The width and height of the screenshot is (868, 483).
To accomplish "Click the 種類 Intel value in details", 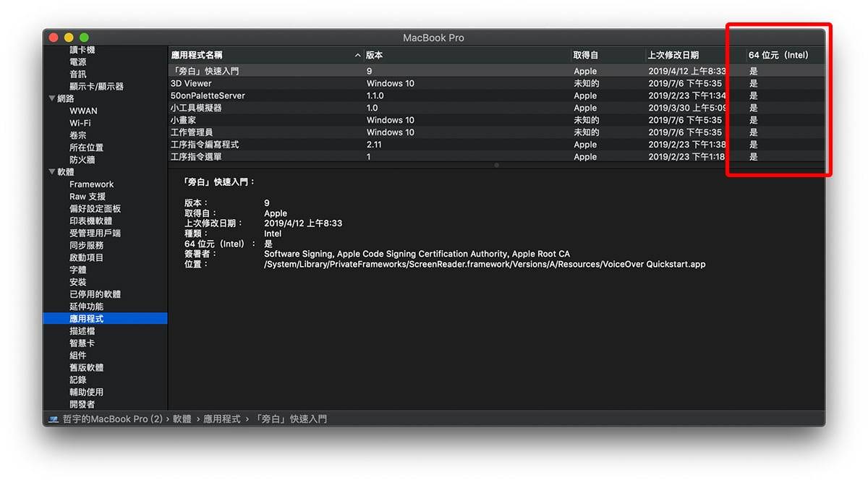I will tap(273, 234).
